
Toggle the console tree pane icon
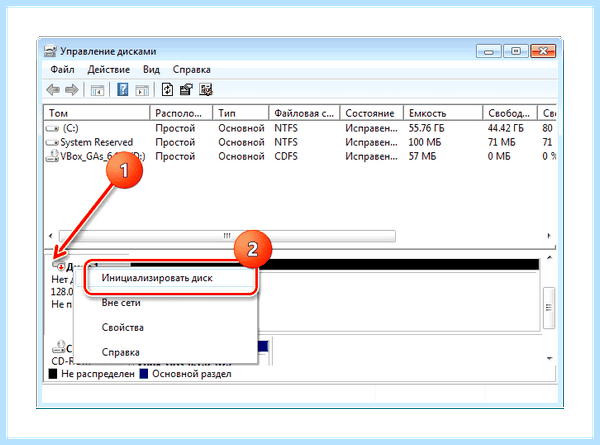click(x=97, y=90)
